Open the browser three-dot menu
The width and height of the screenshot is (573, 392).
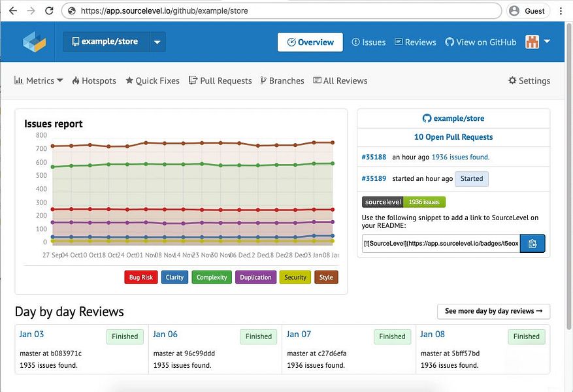tap(561, 11)
